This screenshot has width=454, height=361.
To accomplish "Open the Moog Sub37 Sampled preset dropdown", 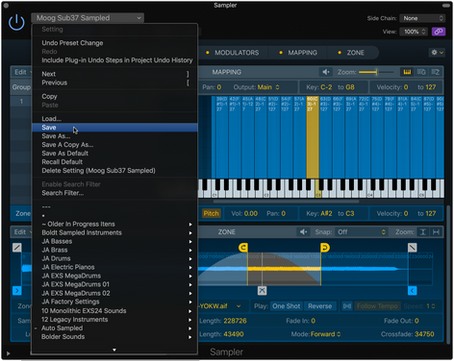I will click(88, 18).
